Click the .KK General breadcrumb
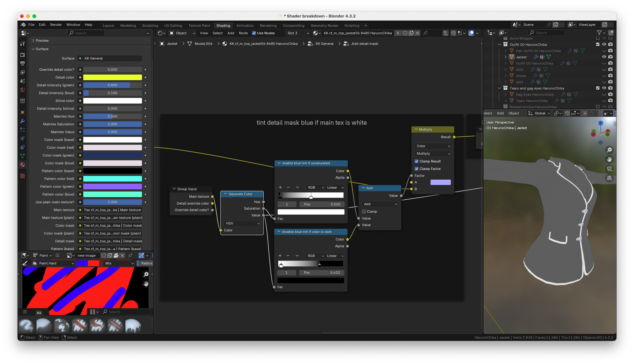 point(324,44)
